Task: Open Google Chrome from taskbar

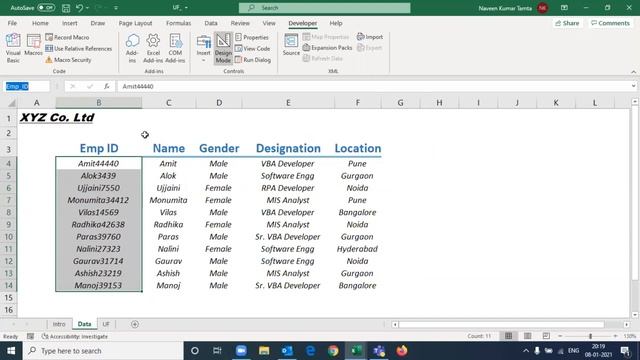Action: pyautogui.click(x=333, y=351)
